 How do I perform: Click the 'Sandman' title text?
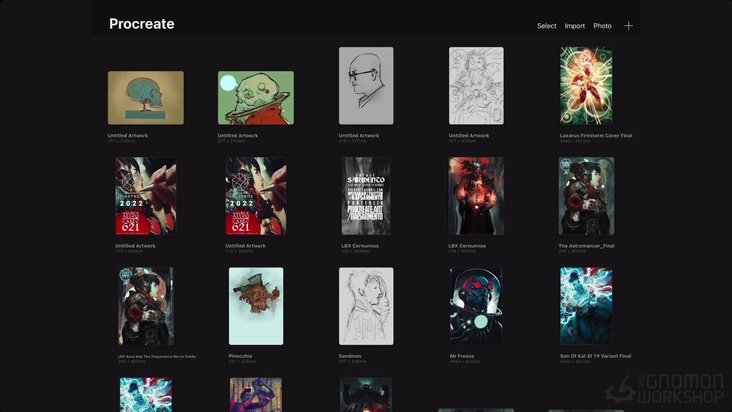350,356
